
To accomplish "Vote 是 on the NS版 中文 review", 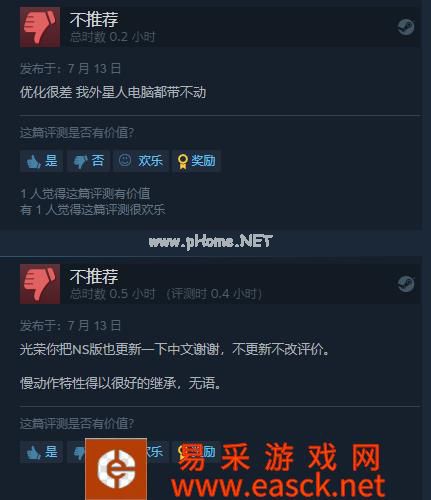I will pyautogui.click(x=42, y=452).
